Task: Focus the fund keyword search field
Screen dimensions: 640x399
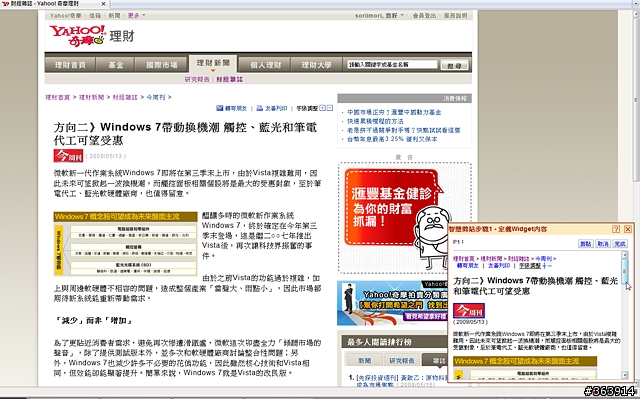Action: point(392,64)
